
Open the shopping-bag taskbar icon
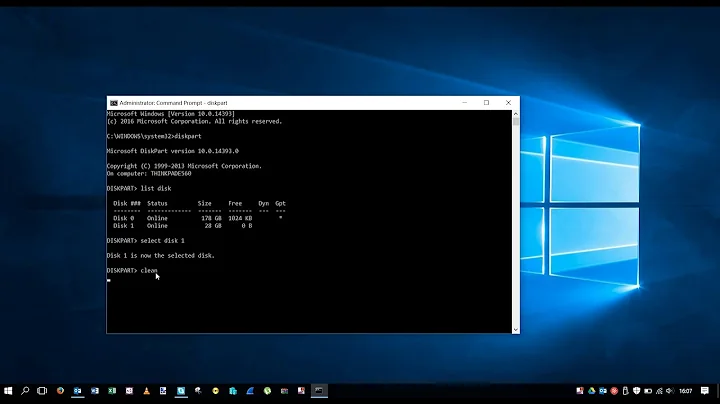233,391
